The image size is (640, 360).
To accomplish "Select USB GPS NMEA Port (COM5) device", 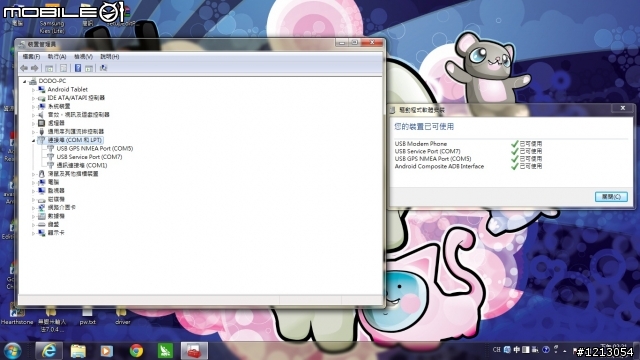I will click(95, 149).
